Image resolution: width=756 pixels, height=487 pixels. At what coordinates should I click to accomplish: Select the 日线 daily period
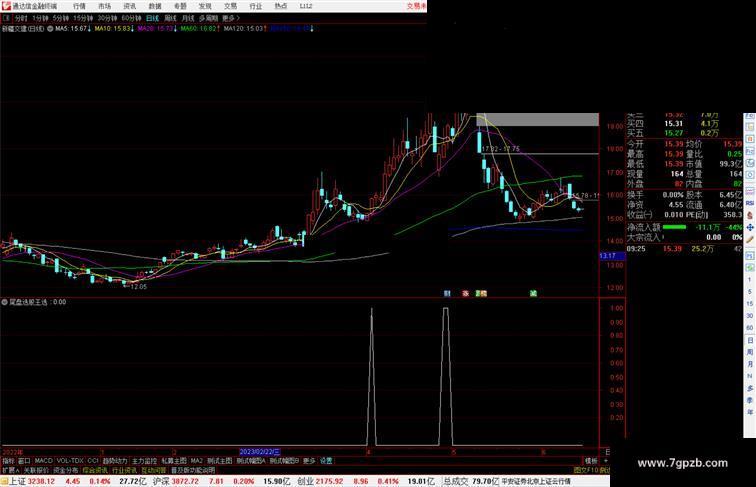[152, 18]
